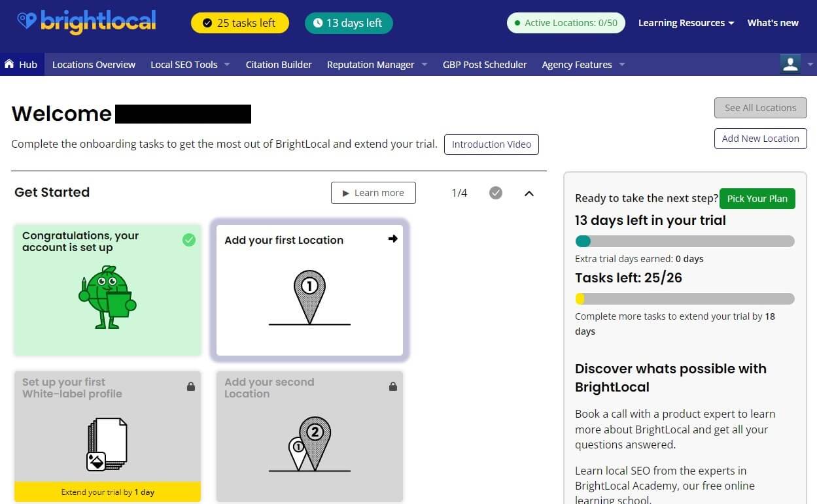This screenshot has height=504, width=817.
Task: Click the grey check circle next to 1/4
Action: 496,193
